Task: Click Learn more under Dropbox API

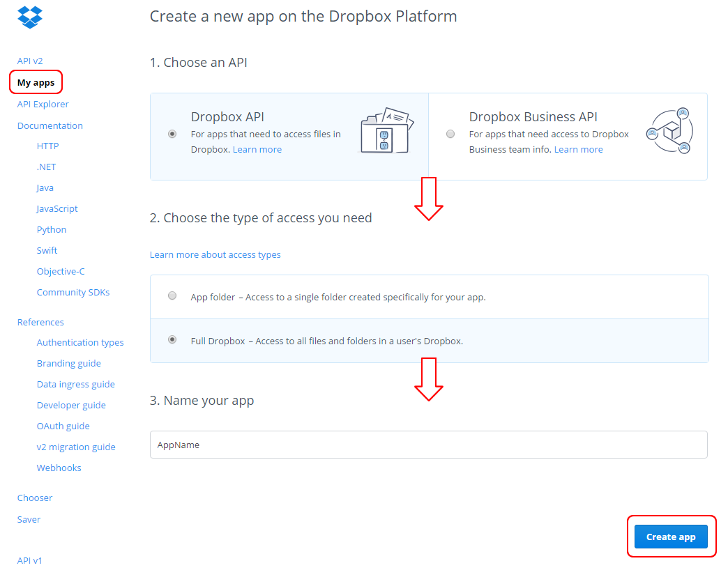Action: tap(257, 149)
